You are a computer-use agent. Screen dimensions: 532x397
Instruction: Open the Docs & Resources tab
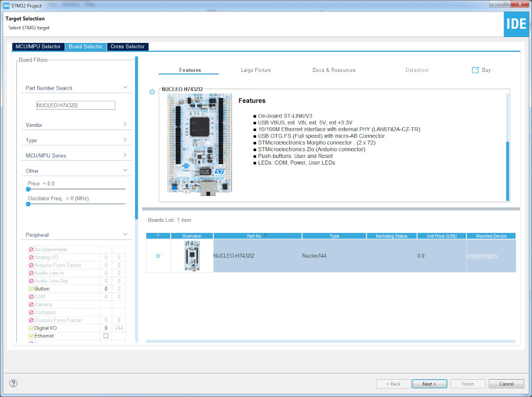tap(334, 70)
